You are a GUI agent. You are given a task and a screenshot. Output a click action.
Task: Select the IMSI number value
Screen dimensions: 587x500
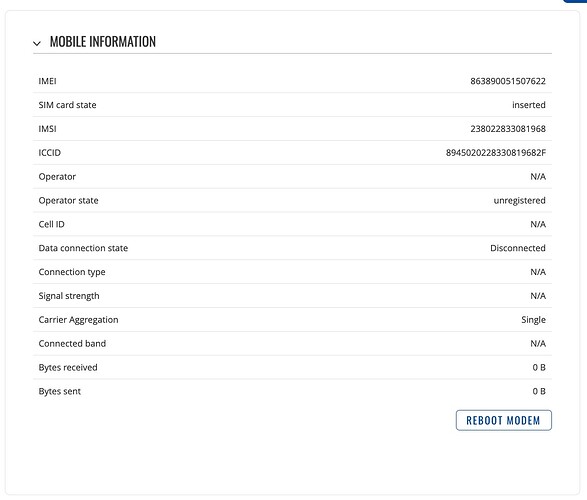(508, 129)
